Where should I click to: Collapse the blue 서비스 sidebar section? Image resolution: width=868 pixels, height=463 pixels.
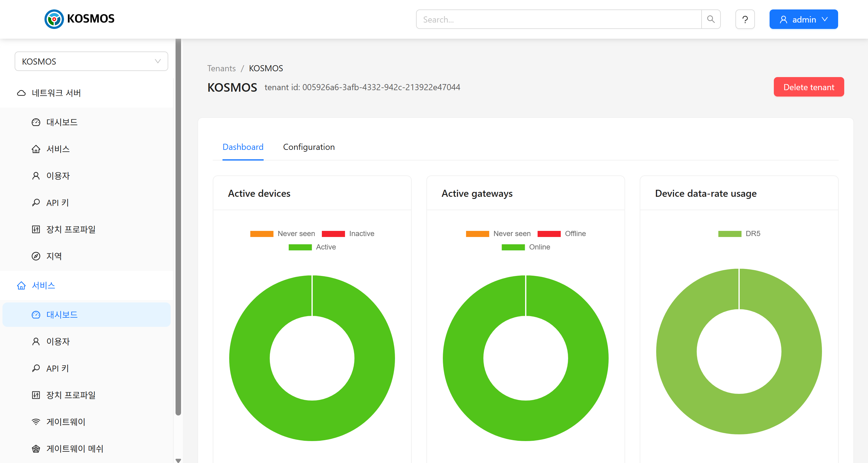[x=43, y=285]
